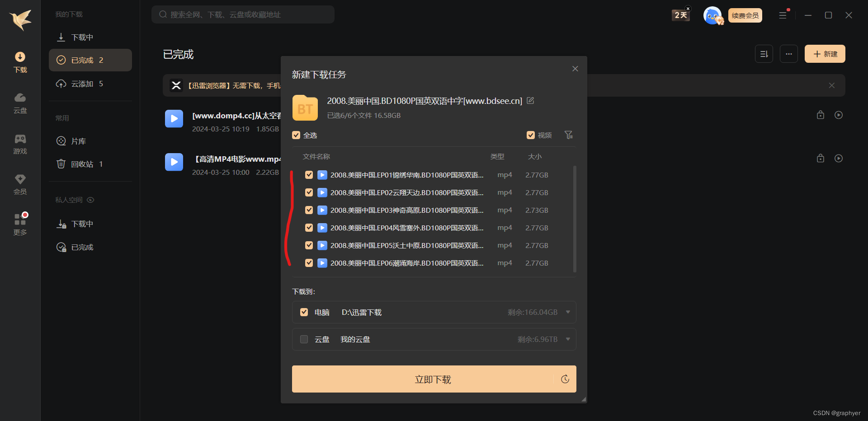Open 下载中 in 私人空间
The width and height of the screenshot is (868, 421).
click(90, 224)
